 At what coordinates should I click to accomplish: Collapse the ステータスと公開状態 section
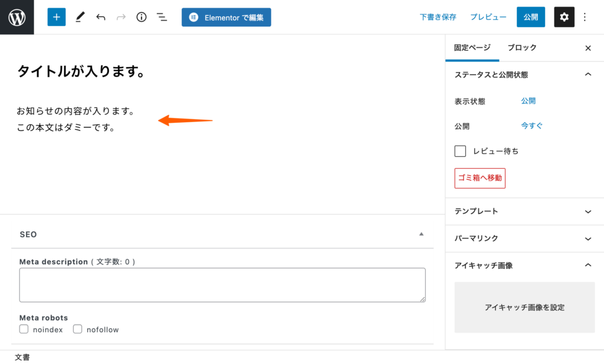coord(587,75)
